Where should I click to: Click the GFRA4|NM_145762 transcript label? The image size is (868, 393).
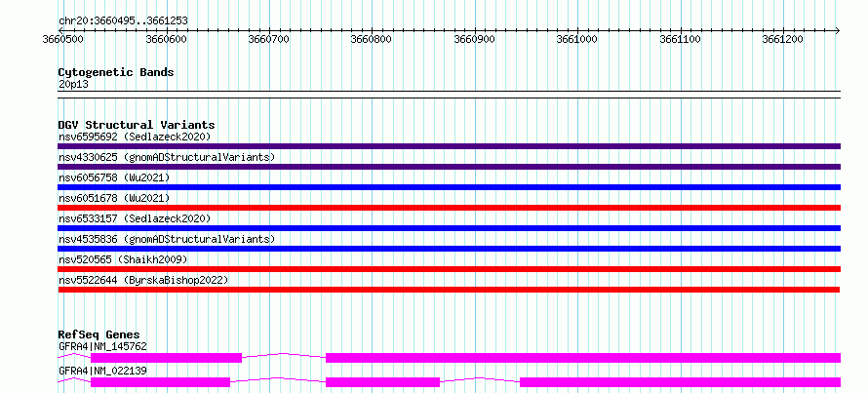102,346
